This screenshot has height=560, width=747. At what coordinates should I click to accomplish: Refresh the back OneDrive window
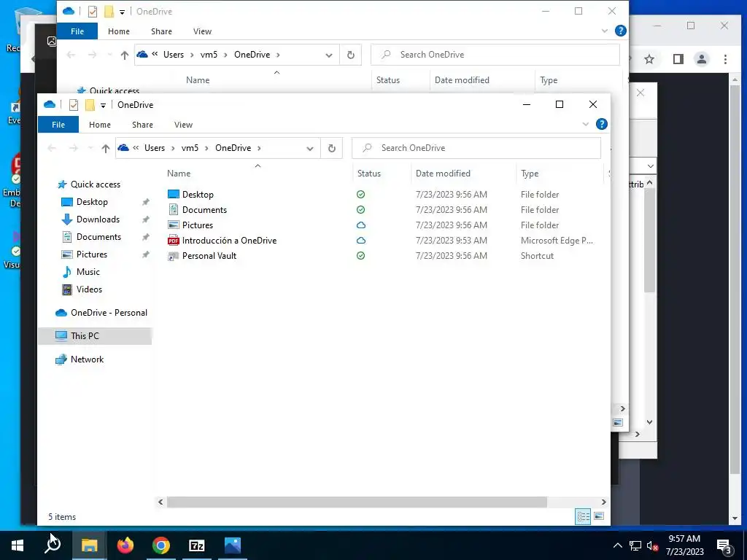coord(351,55)
